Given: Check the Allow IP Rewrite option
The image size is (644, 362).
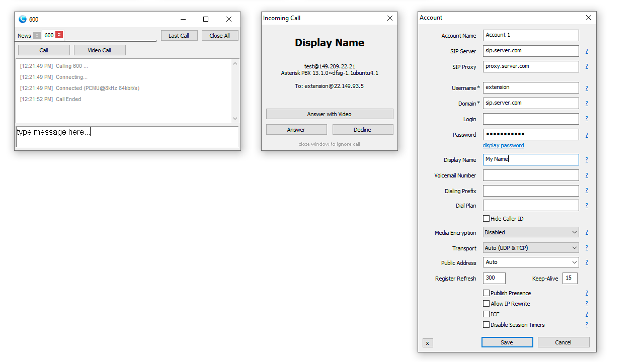Looking at the screenshot, I should pos(486,304).
